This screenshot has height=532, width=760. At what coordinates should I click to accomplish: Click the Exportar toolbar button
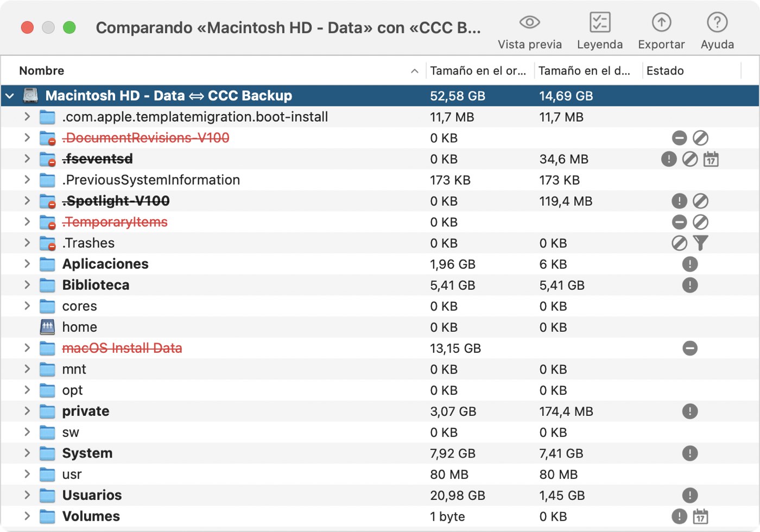click(x=661, y=31)
